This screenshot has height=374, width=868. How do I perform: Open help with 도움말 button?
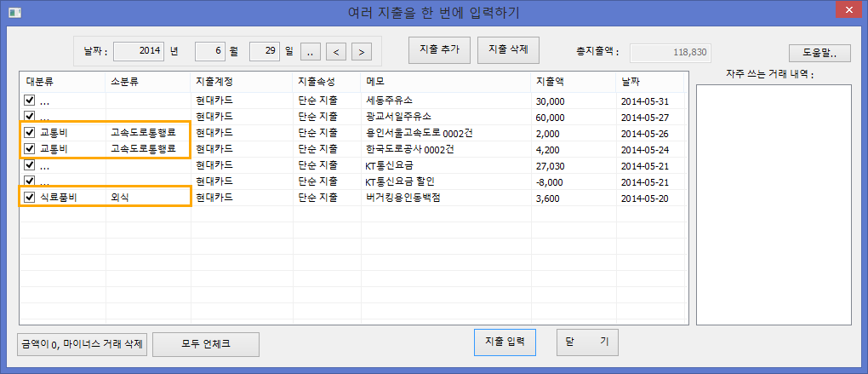point(819,54)
